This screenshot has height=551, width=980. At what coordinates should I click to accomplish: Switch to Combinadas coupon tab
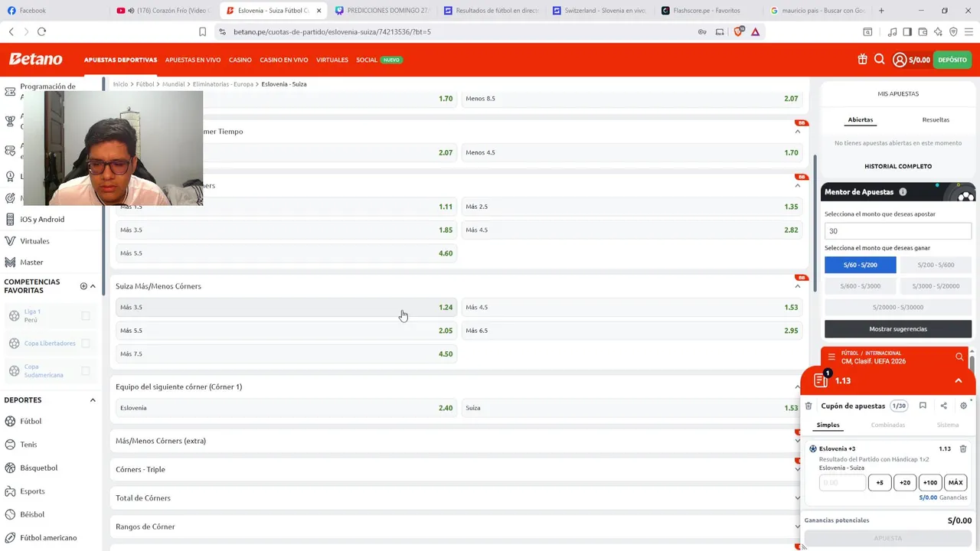887,425
